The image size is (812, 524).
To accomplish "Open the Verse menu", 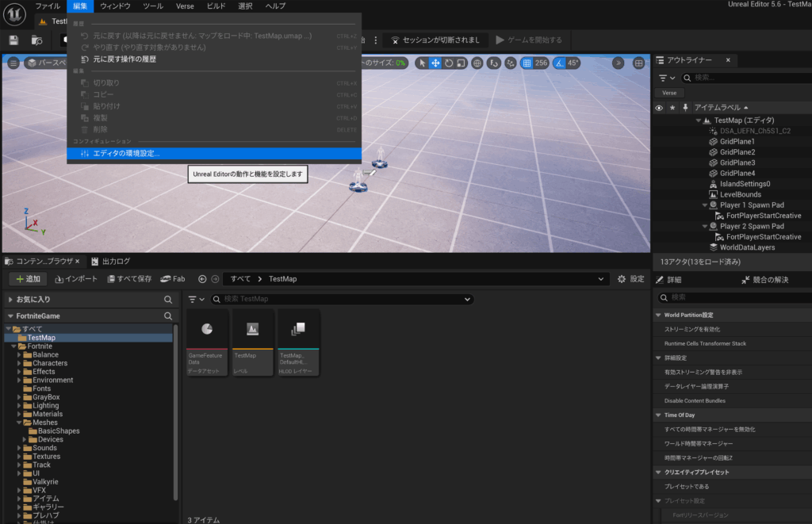I will (x=185, y=6).
